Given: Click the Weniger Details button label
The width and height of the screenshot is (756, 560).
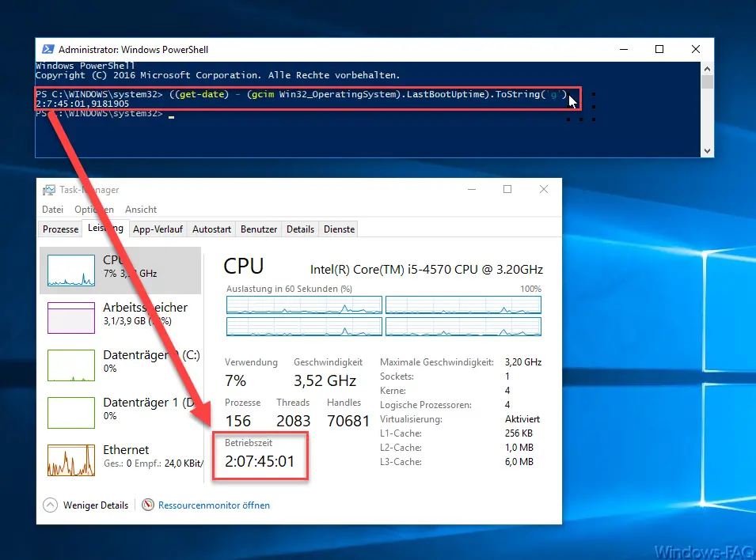Looking at the screenshot, I should (96, 505).
